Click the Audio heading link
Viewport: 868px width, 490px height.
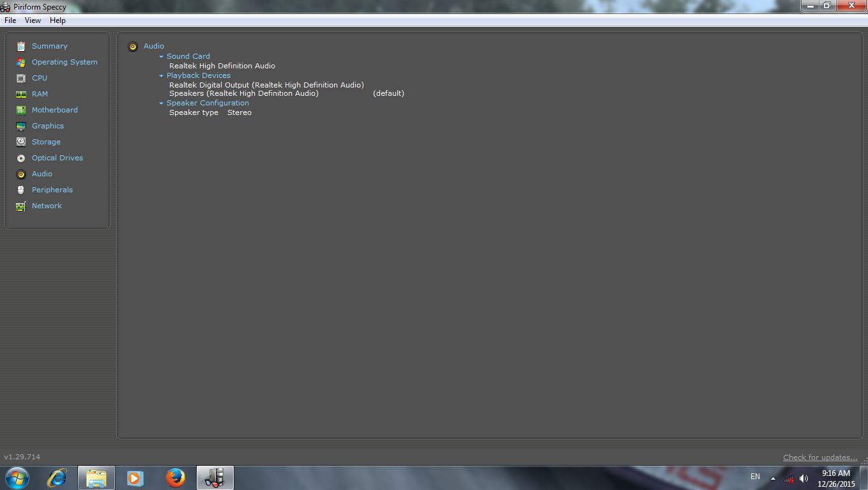[x=154, y=46]
